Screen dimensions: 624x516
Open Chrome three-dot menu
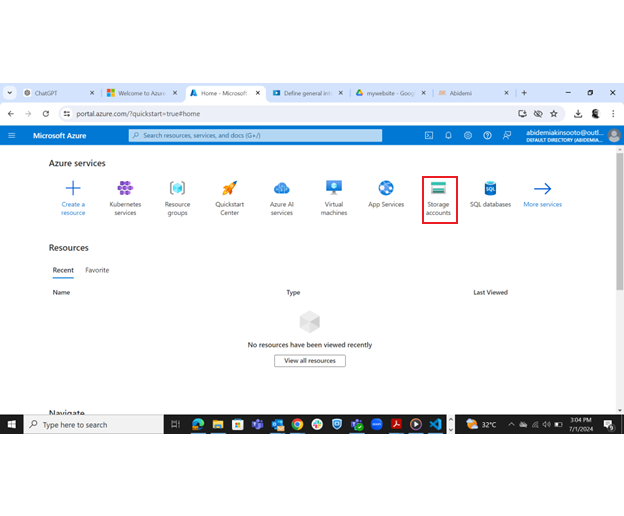[x=613, y=114]
